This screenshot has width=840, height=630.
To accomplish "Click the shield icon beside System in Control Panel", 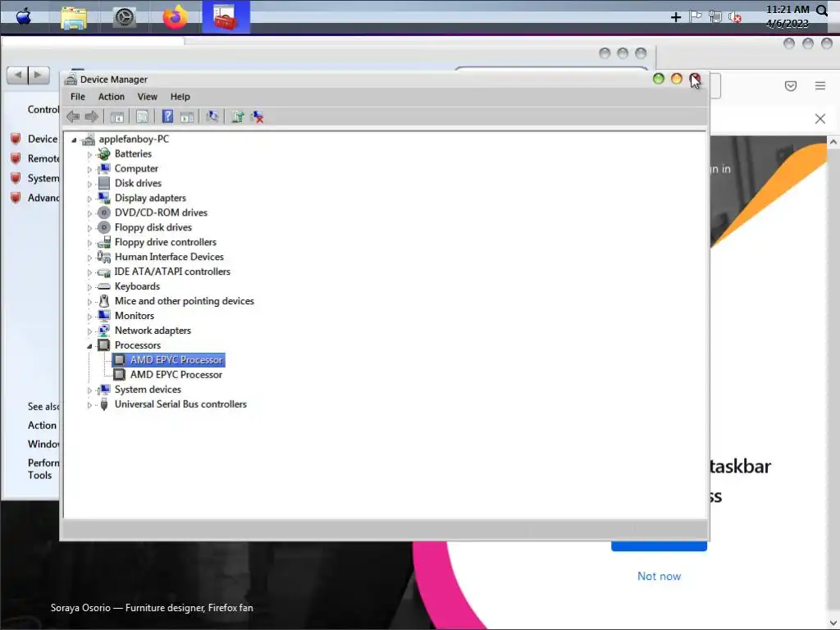I will 16,178.
